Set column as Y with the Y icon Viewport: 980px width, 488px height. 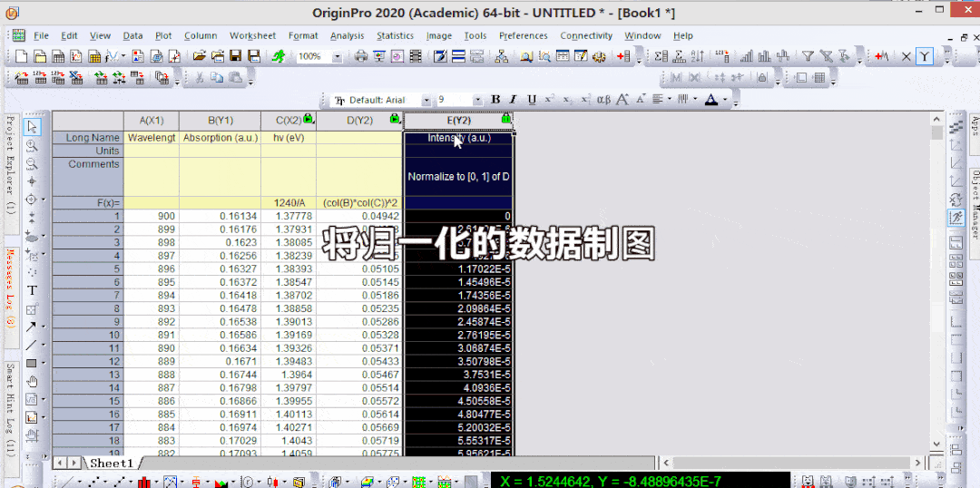click(925, 57)
